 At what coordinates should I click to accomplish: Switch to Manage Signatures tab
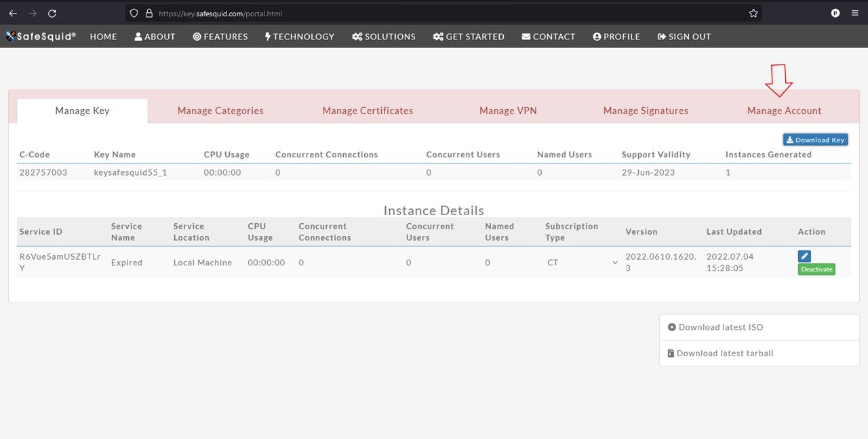646,111
